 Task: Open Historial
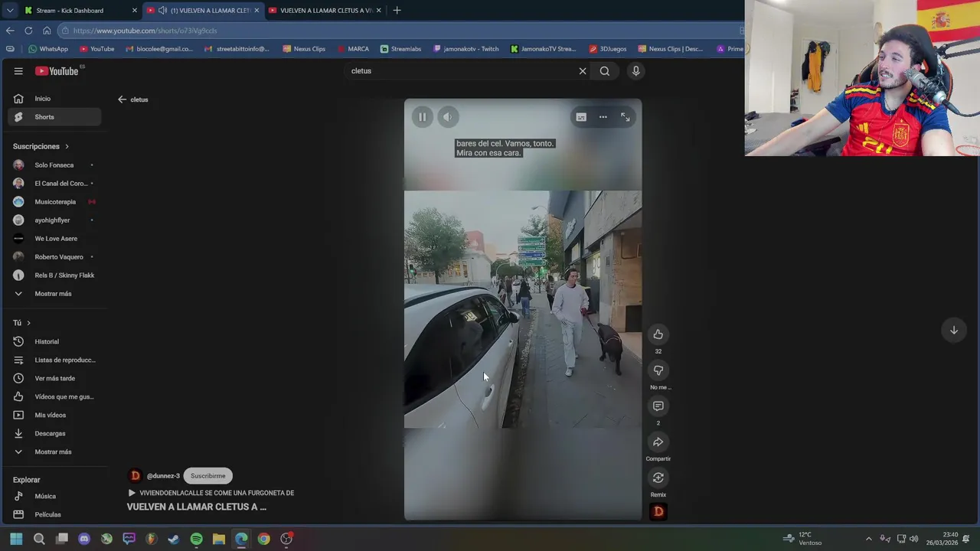[54, 342]
